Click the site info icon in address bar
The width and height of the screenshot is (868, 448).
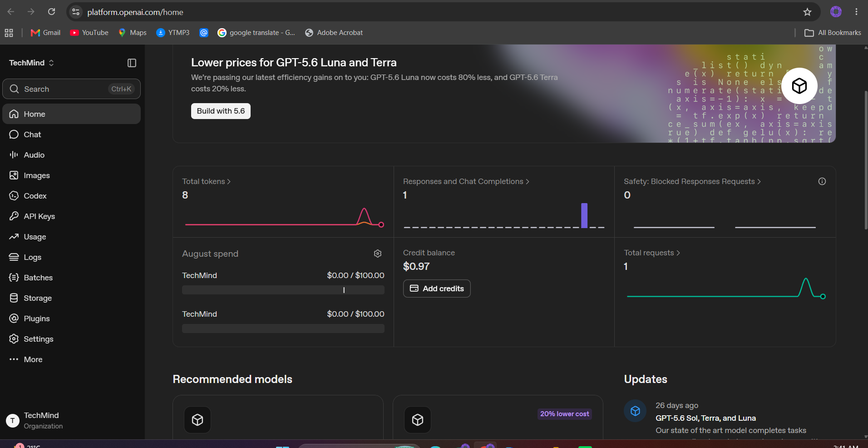(x=76, y=12)
